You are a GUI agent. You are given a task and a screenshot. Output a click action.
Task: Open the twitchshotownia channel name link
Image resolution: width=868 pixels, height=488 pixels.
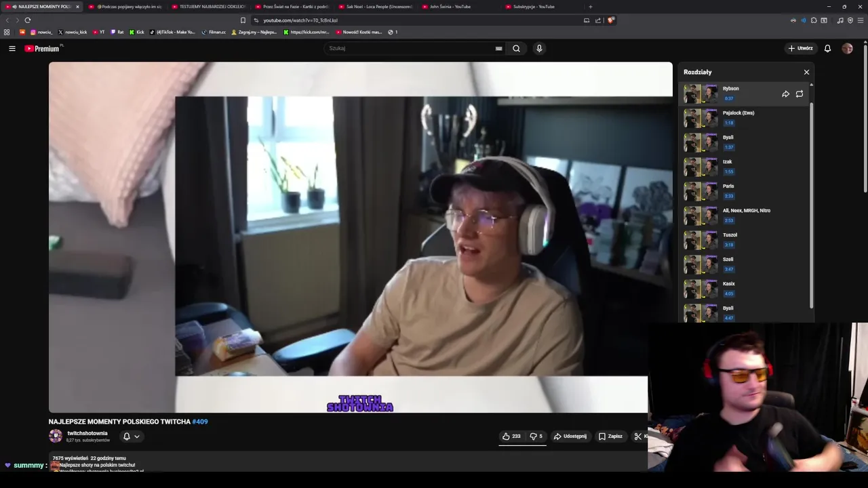(x=87, y=433)
